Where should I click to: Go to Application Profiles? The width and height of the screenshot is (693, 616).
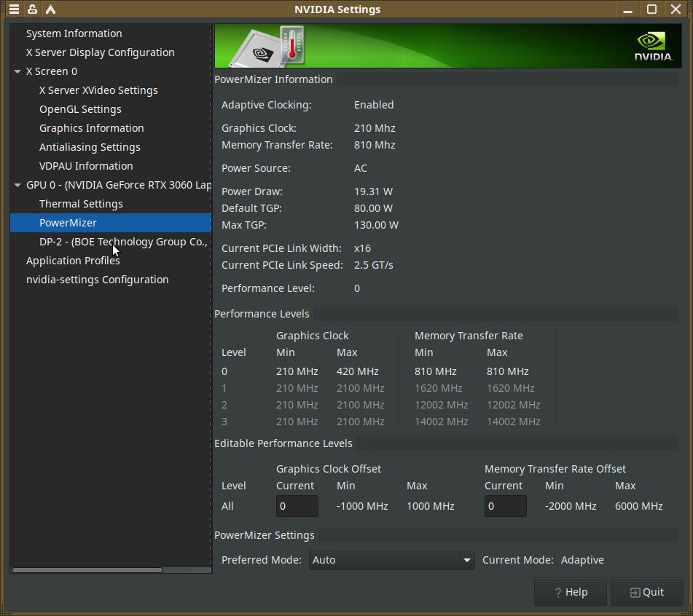click(73, 261)
